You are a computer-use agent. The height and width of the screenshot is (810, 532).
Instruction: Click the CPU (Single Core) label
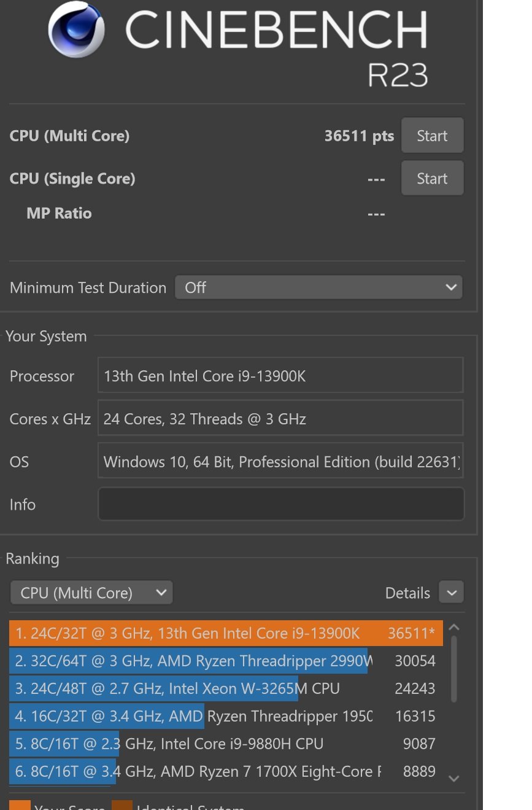click(72, 179)
